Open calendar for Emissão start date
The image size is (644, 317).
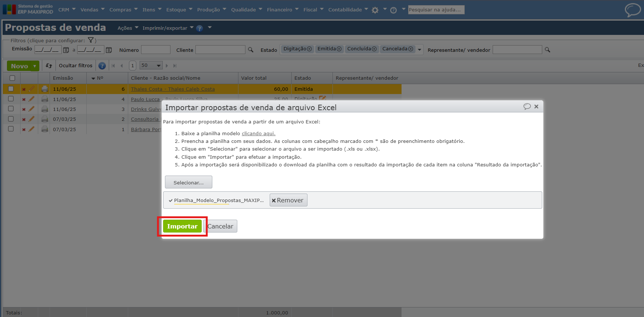[x=66, y=50]
